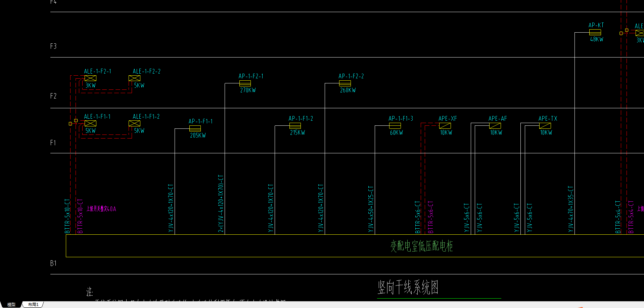Click the B1 floor label
Screen dimensions: 644x308
click(53, 263)
